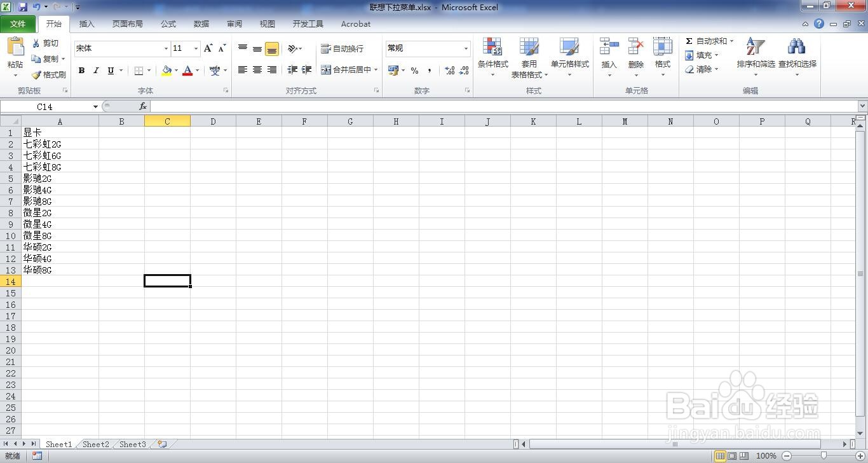Open Sort and Filter (排序和筛选)
868x463 pixels.
pos(756,56)
